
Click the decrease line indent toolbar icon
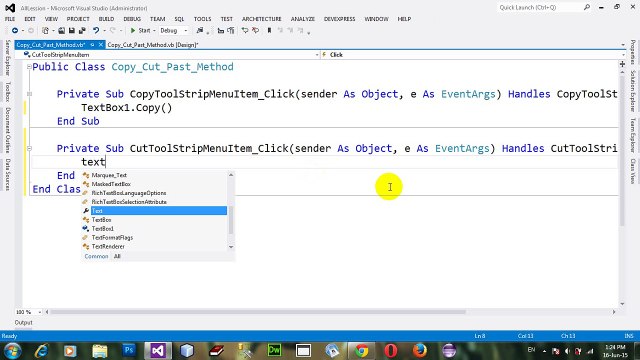pyautogui.click(x=221, y=31)
